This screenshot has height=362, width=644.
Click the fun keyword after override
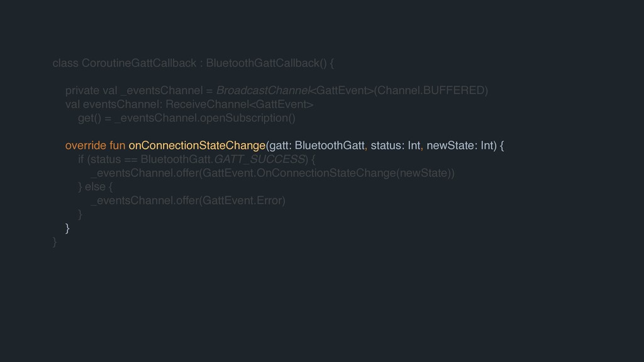117,146
